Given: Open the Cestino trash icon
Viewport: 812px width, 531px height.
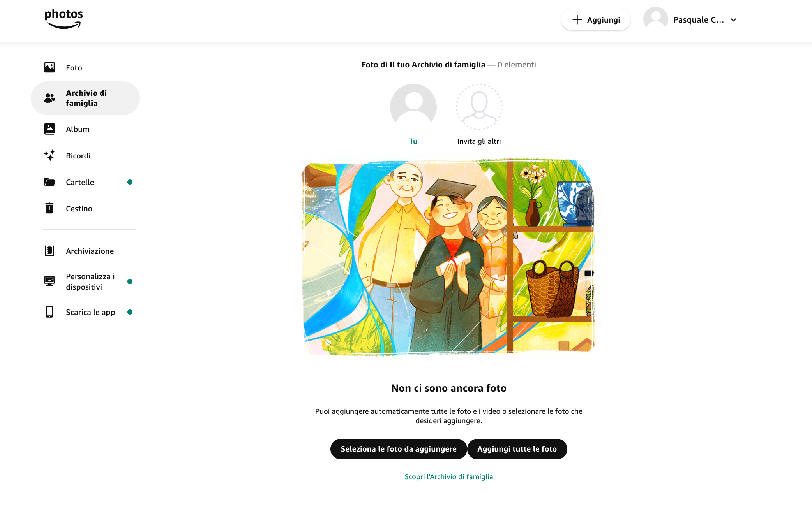Looking at the screenshot, I should 49,208.
